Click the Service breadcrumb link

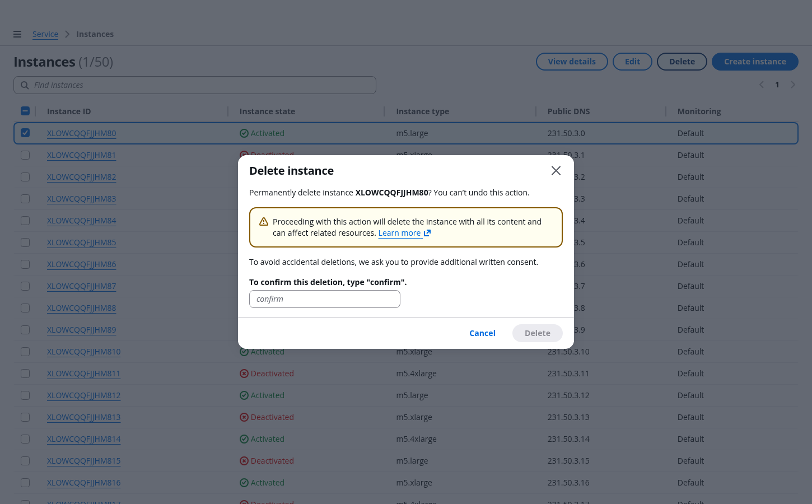(x=45, y=34)
